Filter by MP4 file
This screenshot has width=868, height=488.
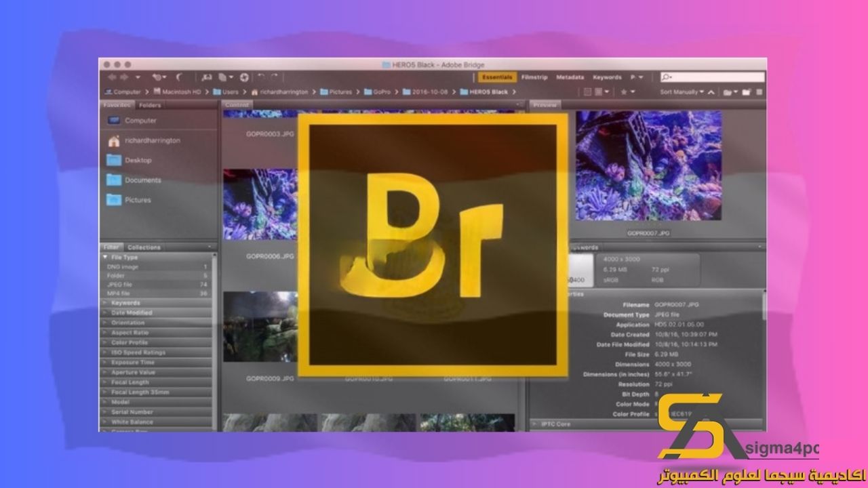coord(156,293)
